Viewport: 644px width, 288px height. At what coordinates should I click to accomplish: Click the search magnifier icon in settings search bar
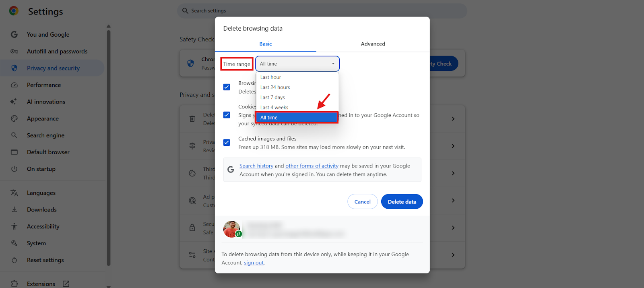tap(185, 11)
